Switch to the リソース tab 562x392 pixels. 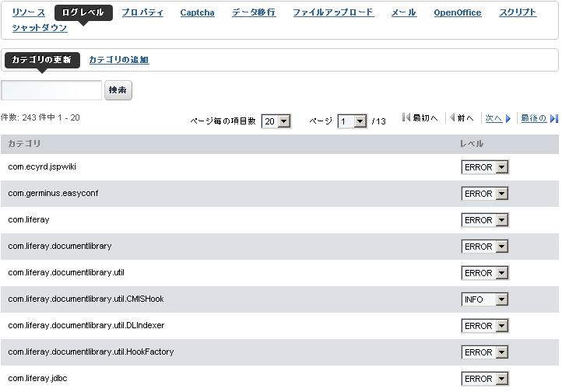pyautogui.click(x=28, y=12)
